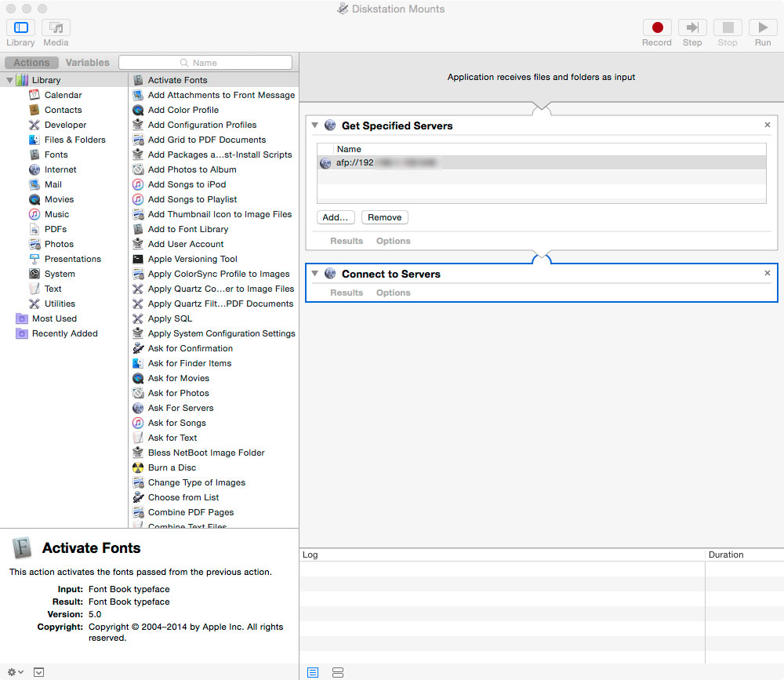The image size is (784, 680).
Task: Select the Internet category
Action: (x=60, y=169)
